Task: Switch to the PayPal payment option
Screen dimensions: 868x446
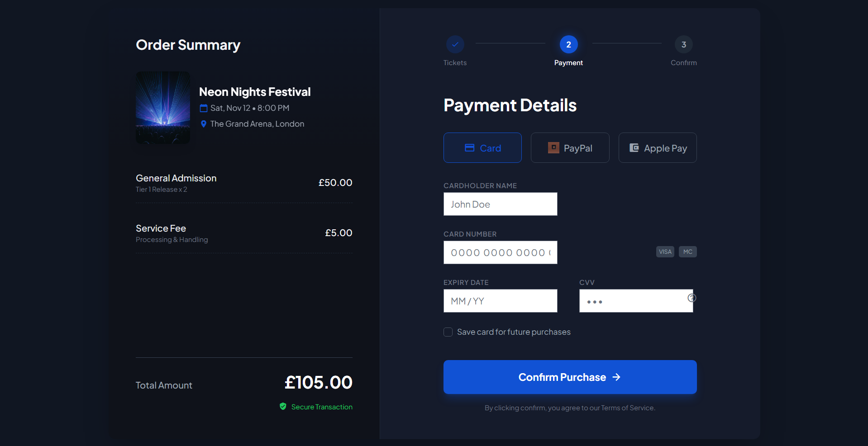Action: (x=570, y=147)
